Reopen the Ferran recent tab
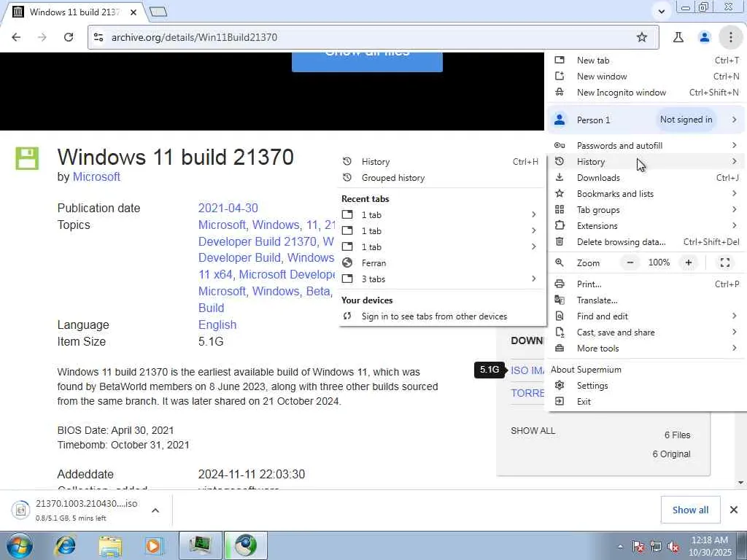Viewport: 747px width, 560px height. pos(442,262)
